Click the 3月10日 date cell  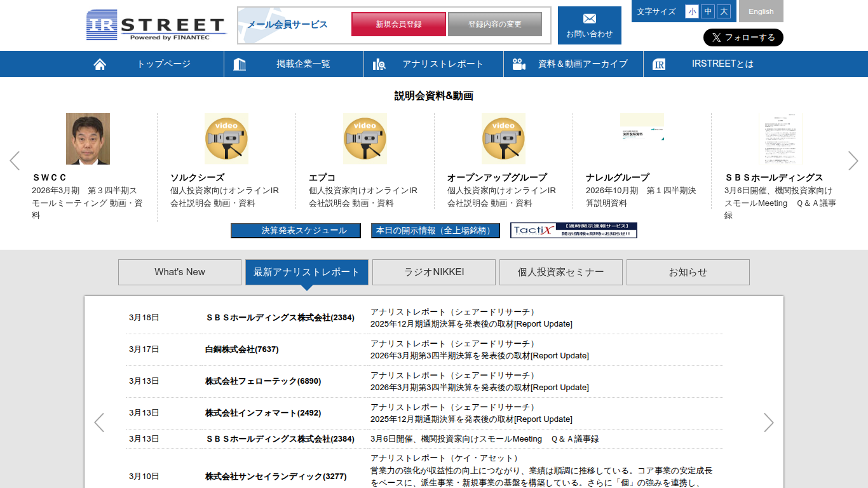[144, 477]
